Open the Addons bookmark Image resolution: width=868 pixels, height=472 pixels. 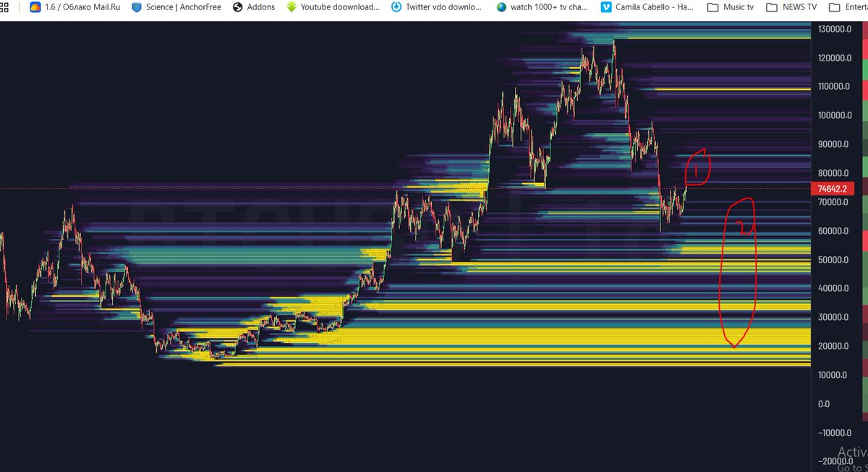(254, 7)
